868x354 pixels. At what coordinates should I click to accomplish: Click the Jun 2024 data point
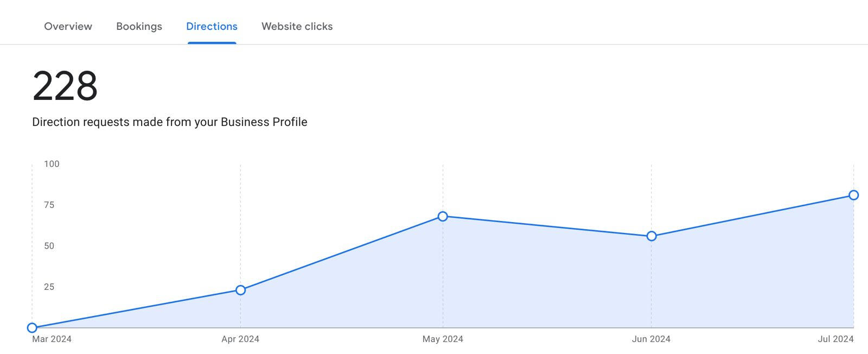(650, 236)
